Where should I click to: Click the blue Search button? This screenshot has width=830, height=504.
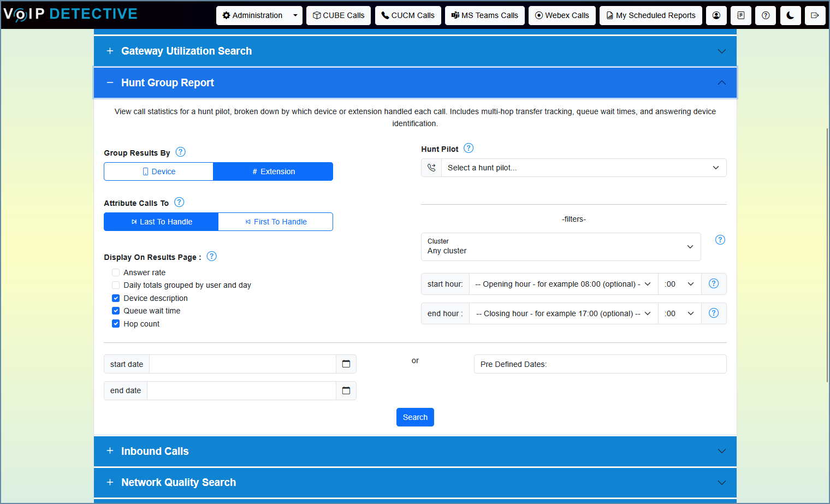tap(415, 417)
